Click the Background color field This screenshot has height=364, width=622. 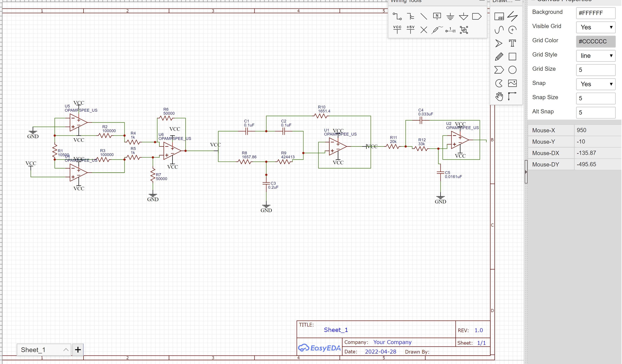pos(596,13)
